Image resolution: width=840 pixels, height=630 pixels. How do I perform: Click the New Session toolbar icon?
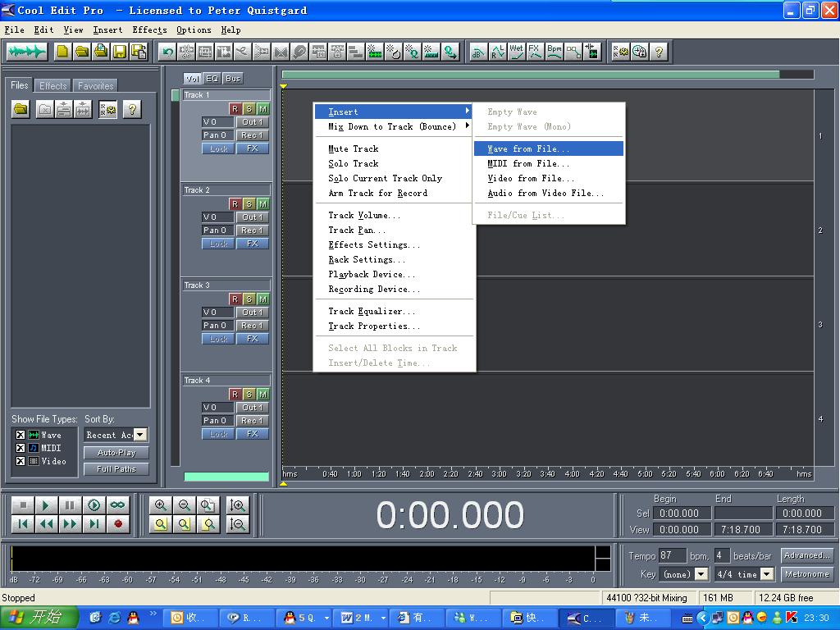coord(63,52)
